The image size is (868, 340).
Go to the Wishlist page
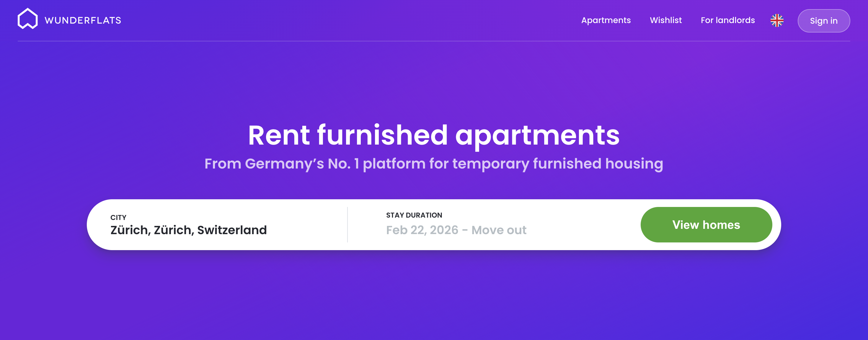[x=665, y=20]
